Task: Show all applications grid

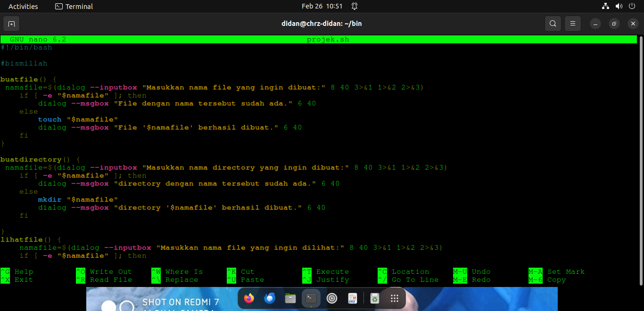Action: click(395, 298)
